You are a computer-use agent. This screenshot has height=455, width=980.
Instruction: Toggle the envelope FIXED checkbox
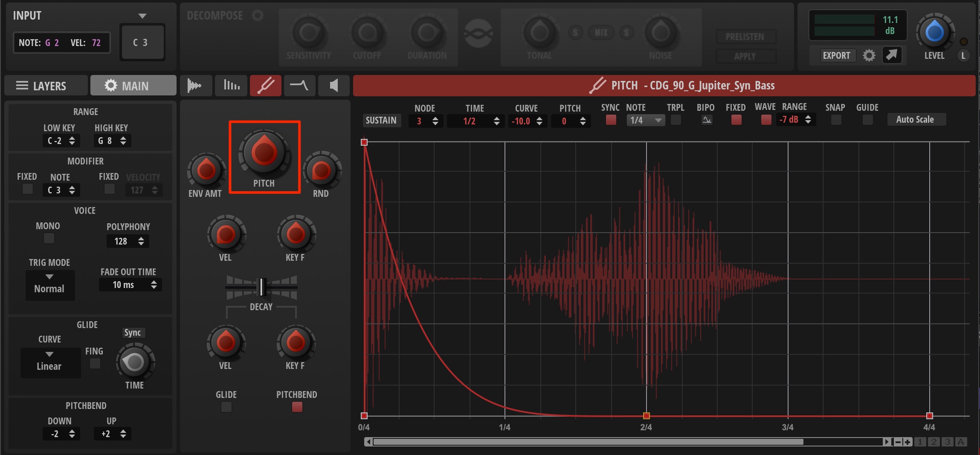pos(736,120)
